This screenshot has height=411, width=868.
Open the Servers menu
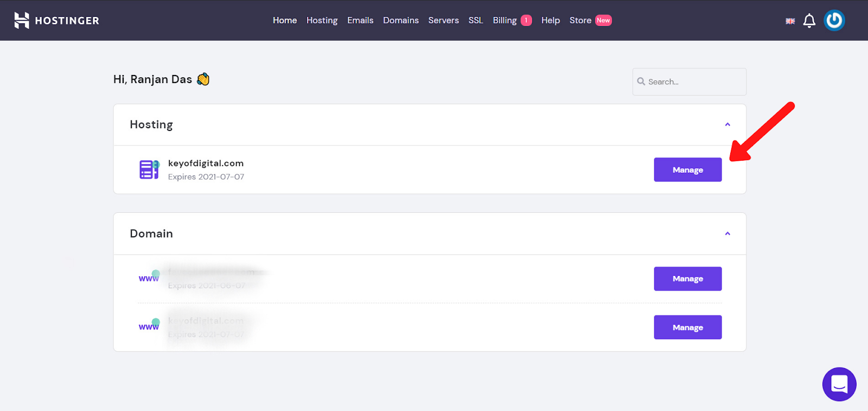[443, 20]
